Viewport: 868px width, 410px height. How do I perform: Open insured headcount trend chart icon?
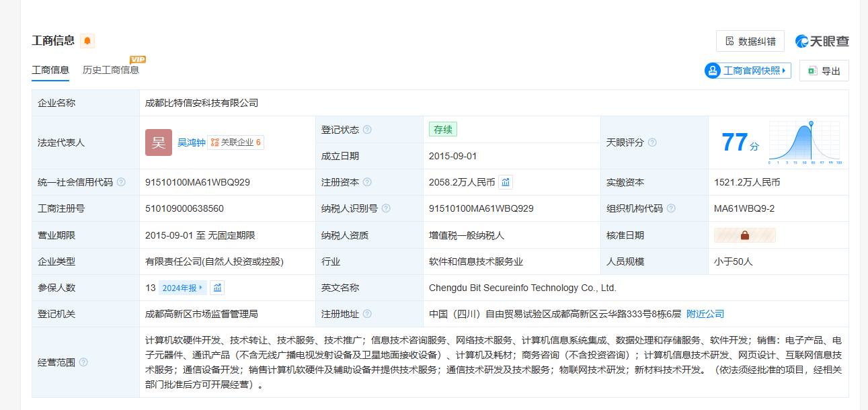coord(217,288)
